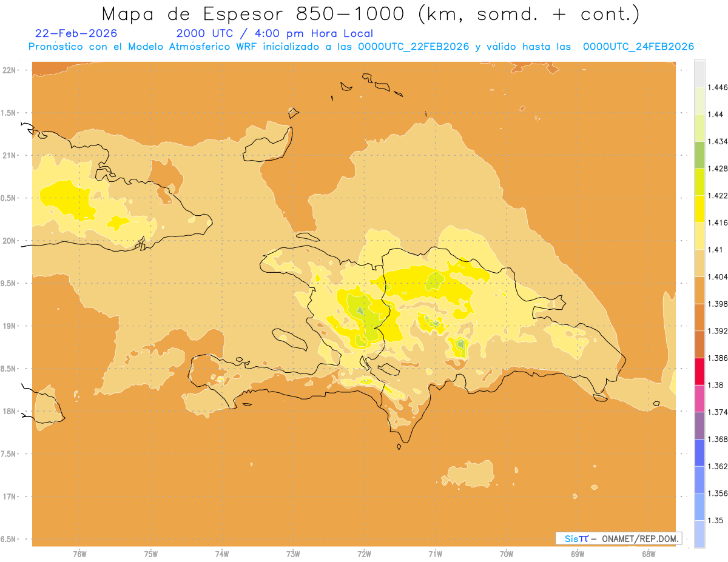Click the latitude label '20N'
This screenshot has height=562, width=728.
tap(8, 241)
